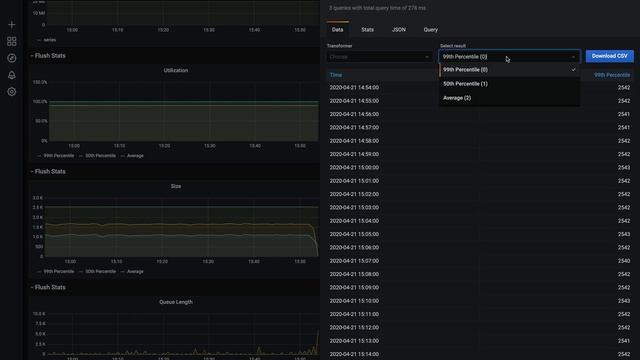Screen dimensions: 640x360
Task: Click the 2020-04-21 15:06:00 time cell
Action: pyautogui.click(x=354, y=247)
